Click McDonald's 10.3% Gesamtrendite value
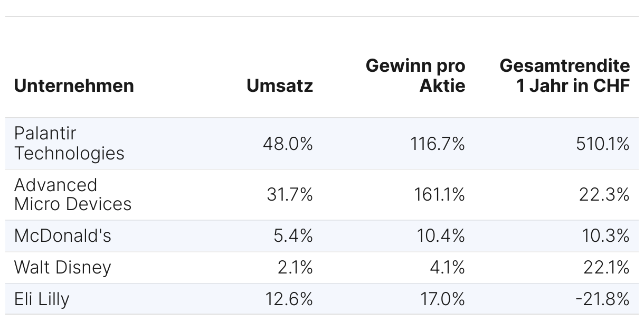The width and height of the screenshot is (644, 321). click(606, 236)
